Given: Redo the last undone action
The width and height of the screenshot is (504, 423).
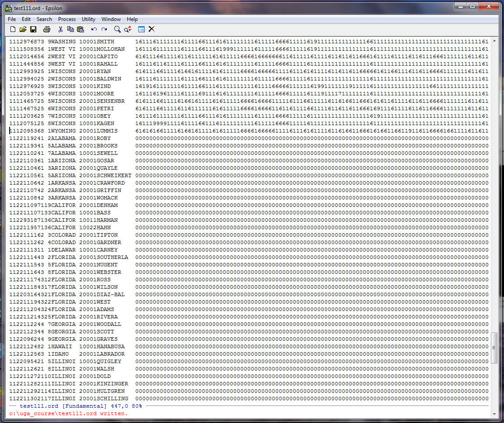Looking at the screenshot, I should (104, 29).
